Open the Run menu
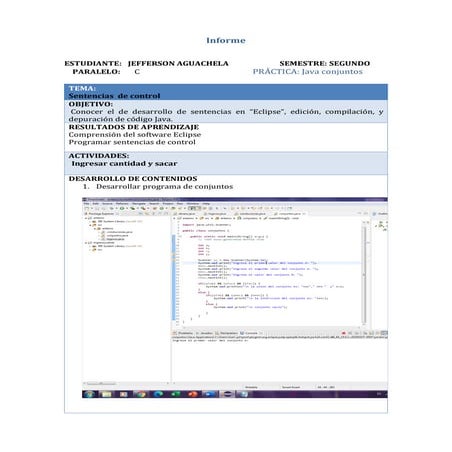452x452 pixels. coord(180,204)
